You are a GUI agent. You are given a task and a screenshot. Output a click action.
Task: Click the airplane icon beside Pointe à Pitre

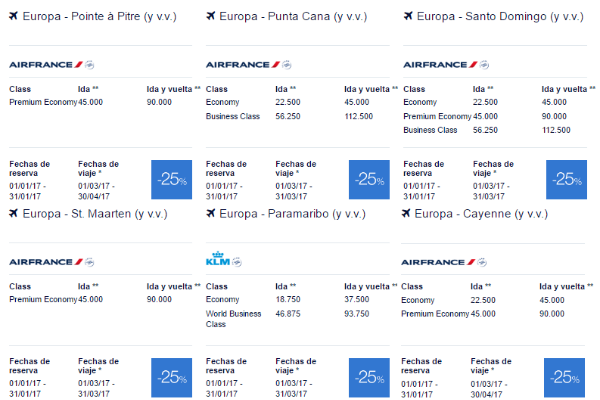click(x=13, y=16)
